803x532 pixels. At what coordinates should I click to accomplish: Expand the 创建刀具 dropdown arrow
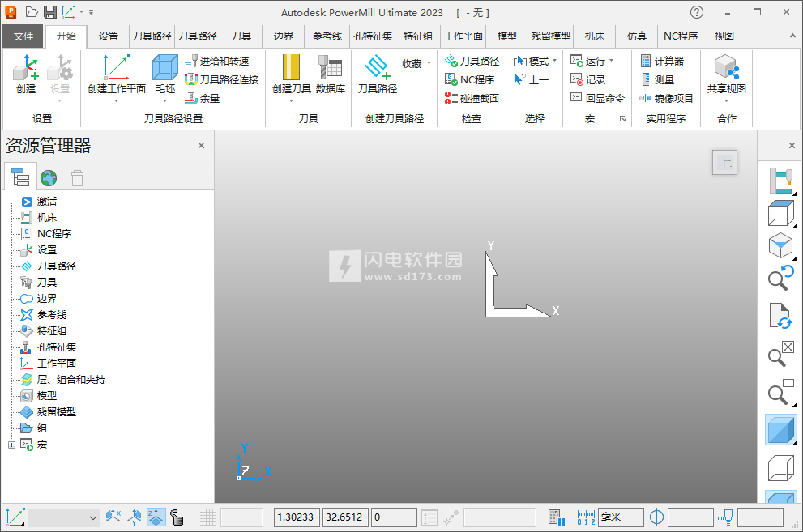pyautogui.click(x=292, y=100)
